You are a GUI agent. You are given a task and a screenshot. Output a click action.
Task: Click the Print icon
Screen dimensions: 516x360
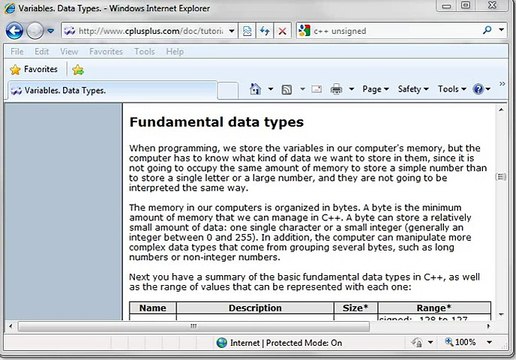pos(336,89)
